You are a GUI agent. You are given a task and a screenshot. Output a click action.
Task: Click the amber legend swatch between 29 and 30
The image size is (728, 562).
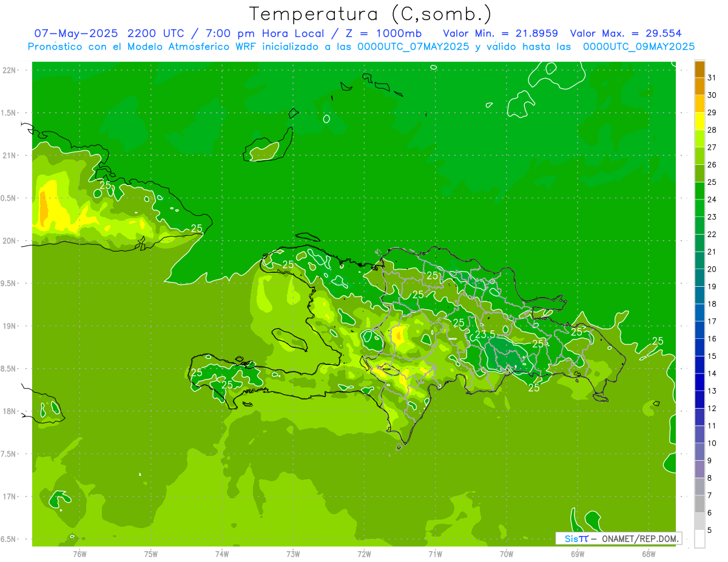tap(699, 104)
